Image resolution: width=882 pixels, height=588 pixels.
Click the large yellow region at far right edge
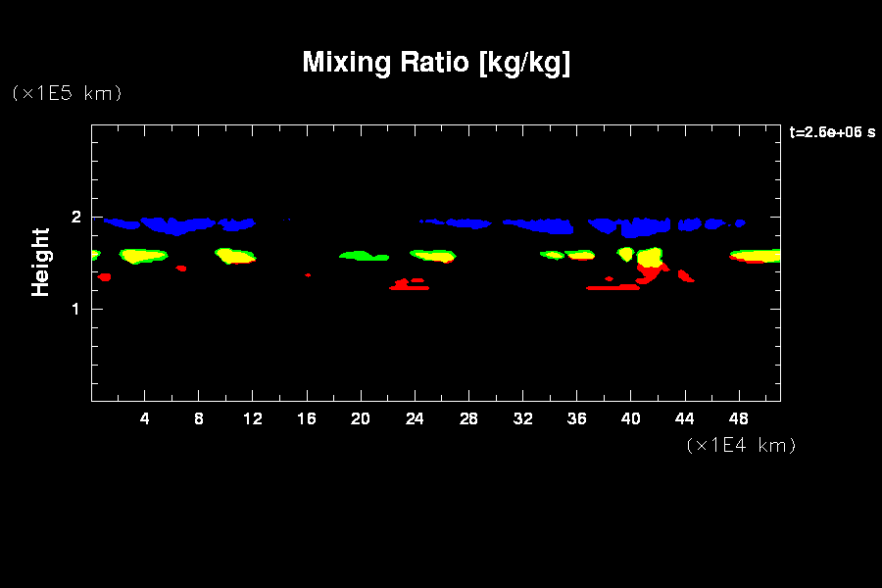759,257
